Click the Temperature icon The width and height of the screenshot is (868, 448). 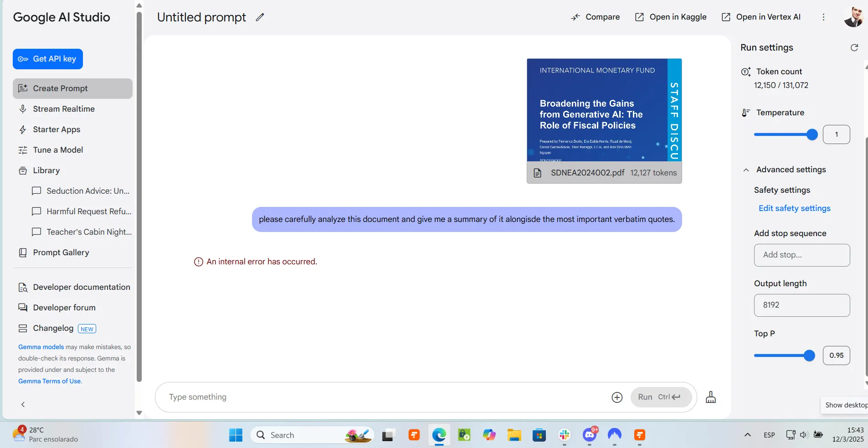pos(746,113)
